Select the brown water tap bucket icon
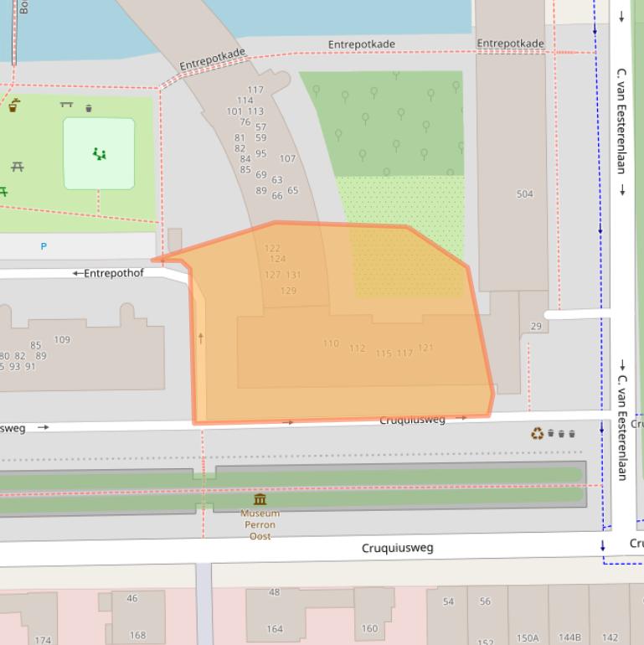 point(14,106)
